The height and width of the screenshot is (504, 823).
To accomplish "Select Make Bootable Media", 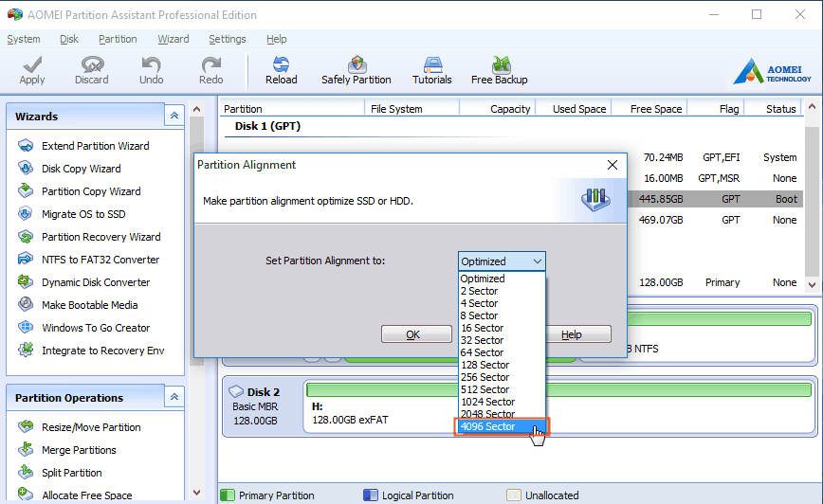I will (x=90, y=305).
